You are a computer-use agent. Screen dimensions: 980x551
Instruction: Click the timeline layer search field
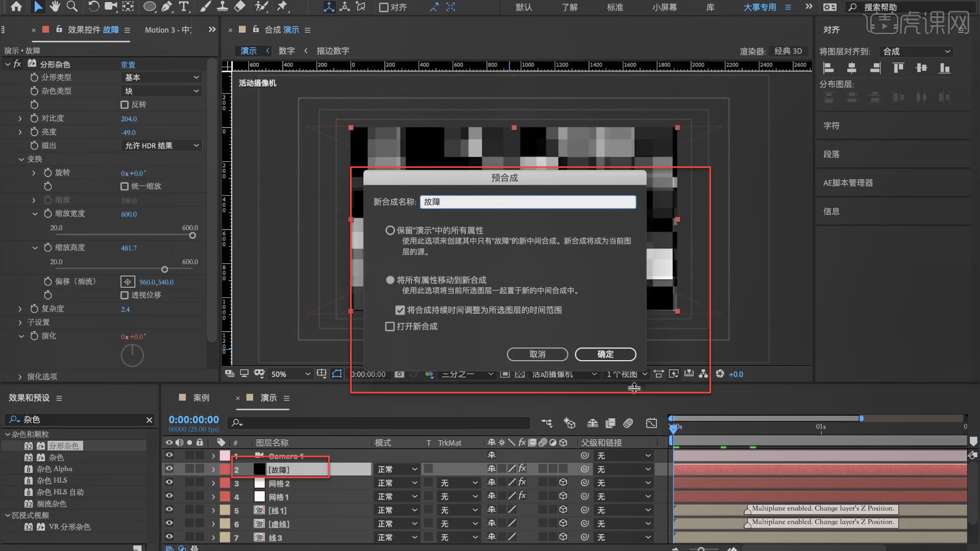[x=380, y=423]
